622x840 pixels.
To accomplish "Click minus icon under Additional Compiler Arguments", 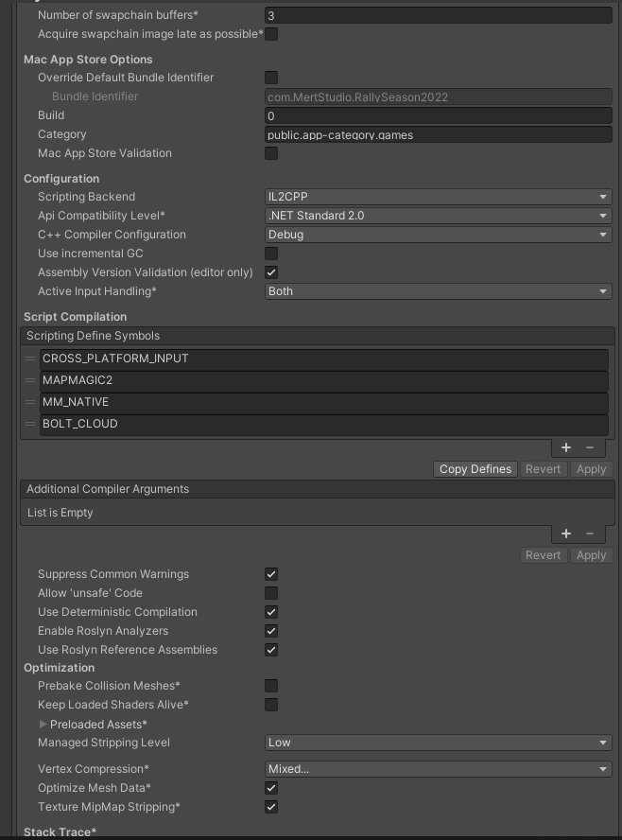I will coord(590,534).
